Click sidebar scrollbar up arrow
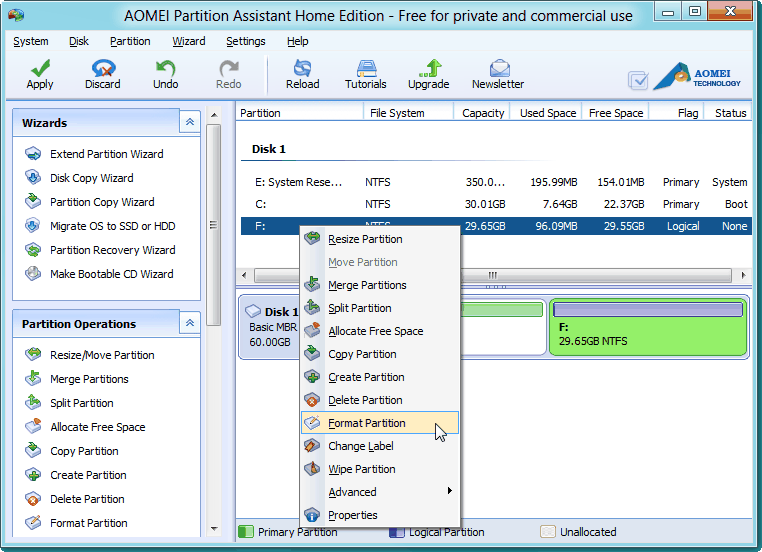The width and height of the screenshot is (762, 552). 214,115
